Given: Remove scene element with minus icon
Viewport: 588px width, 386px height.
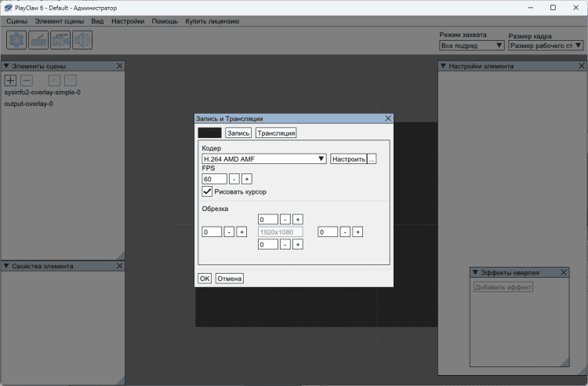Looking at the screenshot, I should point(27,80).
